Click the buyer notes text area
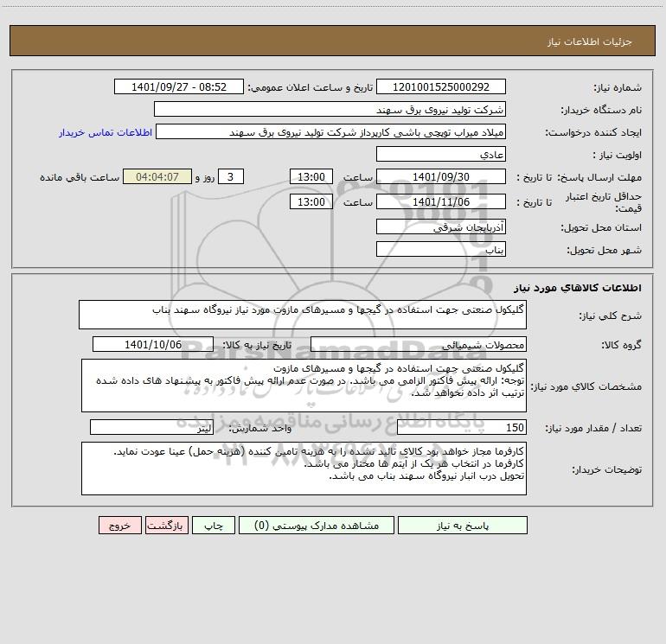Viewport: 666px width, 644px height. pos(304,469)
